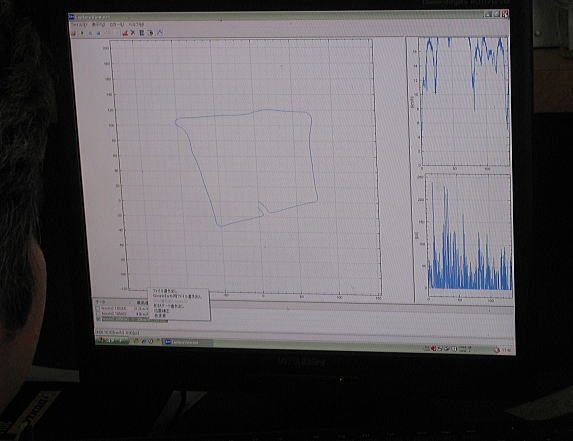
Task: Click the taskbar clock
Action: point(506,350)
